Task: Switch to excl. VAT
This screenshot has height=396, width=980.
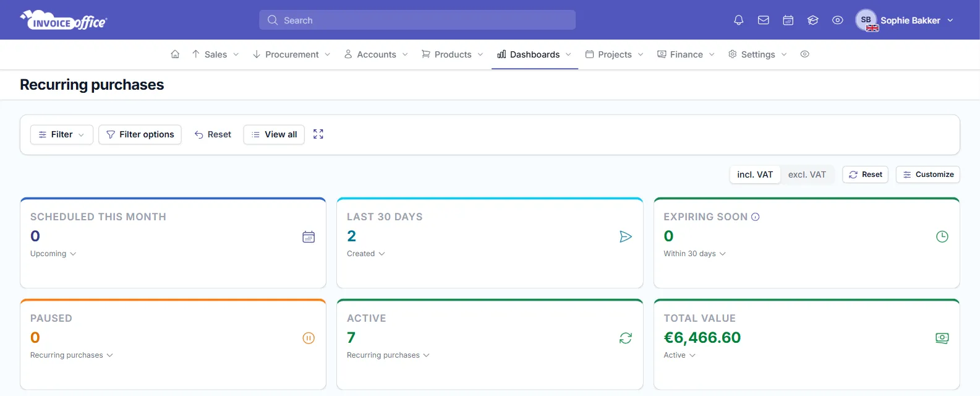Action: [807, 174]
